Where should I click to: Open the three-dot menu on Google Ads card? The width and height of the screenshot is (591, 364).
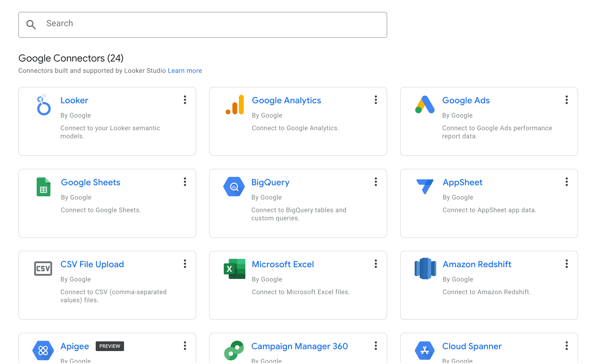tap(567, 100)
